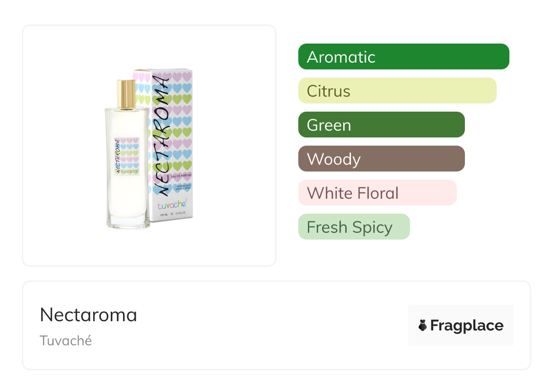Screen dimensions: 553x392
Task: Click the Nectaroma perfume title
Action: [x=89, y=314]
